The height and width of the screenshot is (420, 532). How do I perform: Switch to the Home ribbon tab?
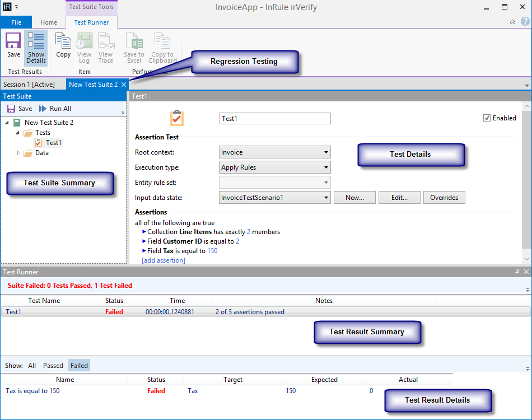[49, 22]
